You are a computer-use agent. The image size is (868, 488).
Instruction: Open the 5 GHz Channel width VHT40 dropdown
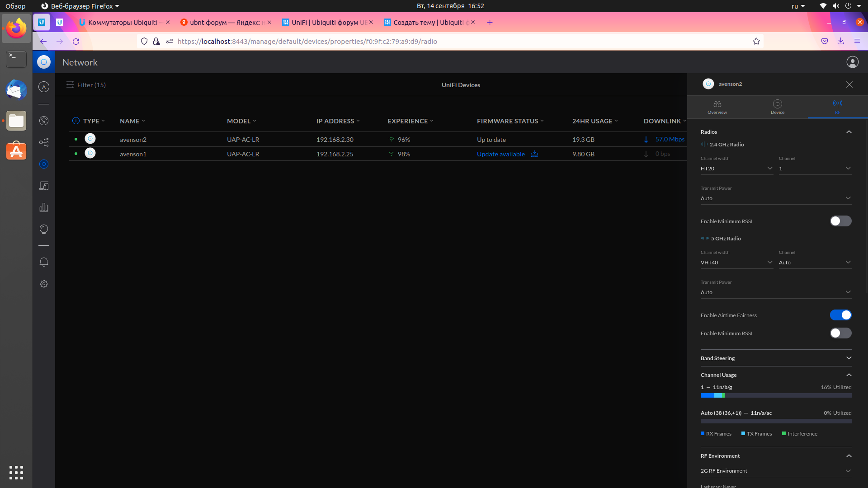(x=736, y=263)
